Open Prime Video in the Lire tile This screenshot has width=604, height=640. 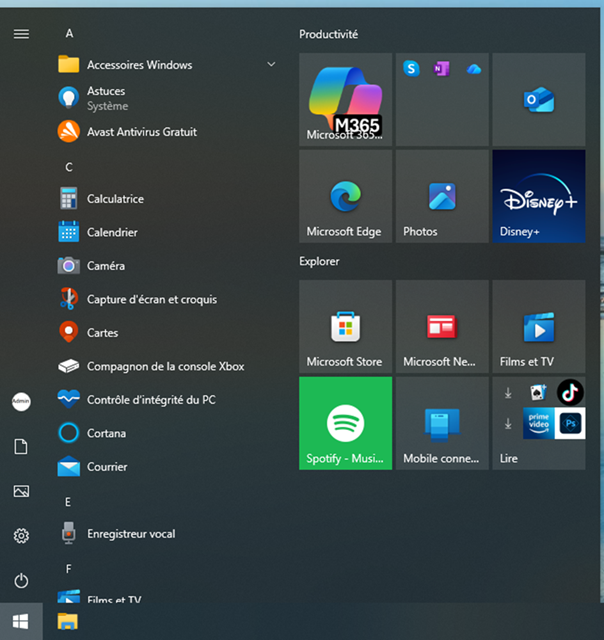[x=539, y=423]
